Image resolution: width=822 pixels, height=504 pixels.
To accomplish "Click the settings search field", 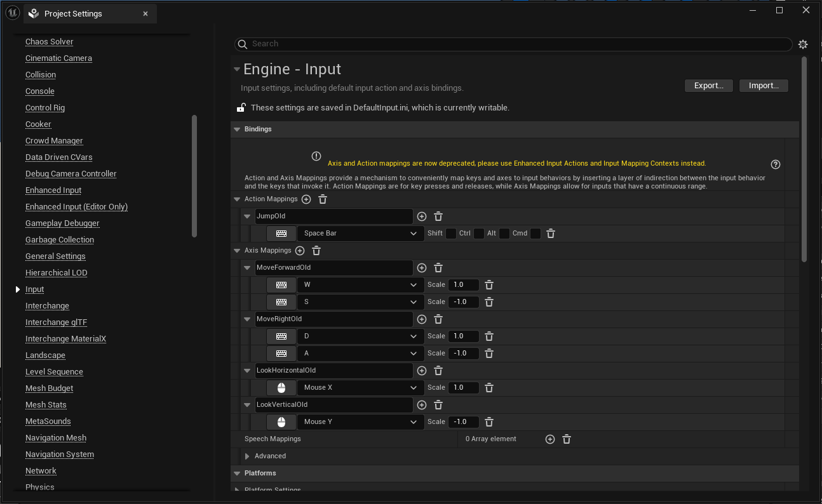I will coord(513,44).
